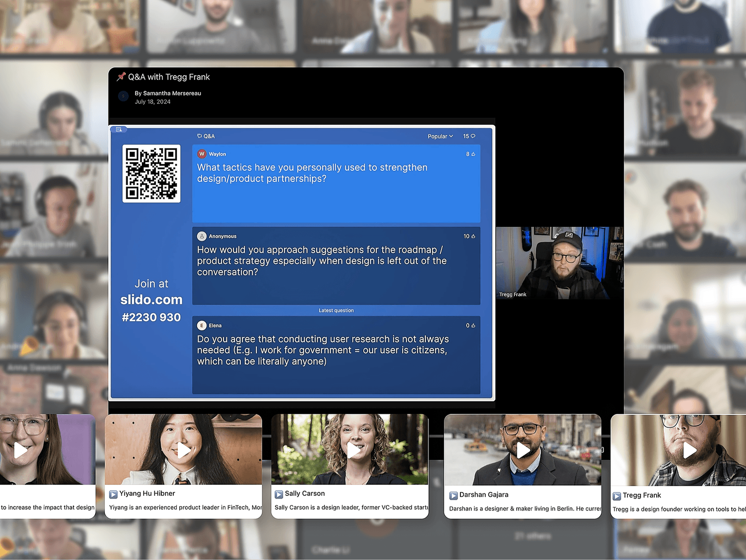Click the date 'July 18, 2024'
Viewport: 746px width, 560px height.
(153, 102)
